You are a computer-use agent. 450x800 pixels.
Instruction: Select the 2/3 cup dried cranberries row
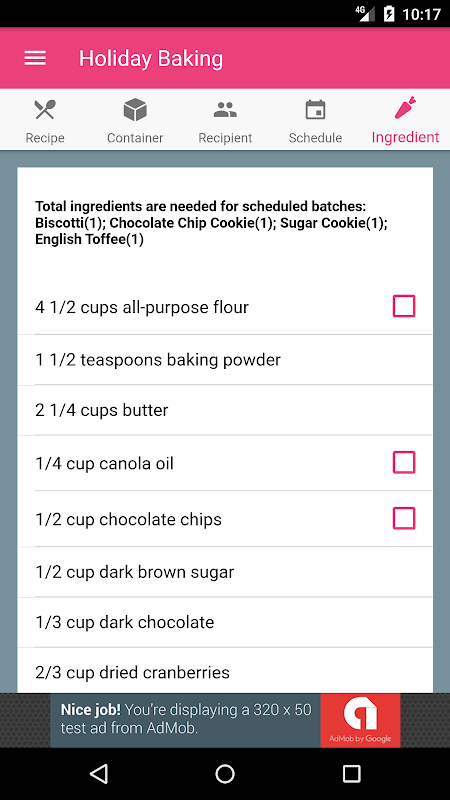[x=225, y=670]
